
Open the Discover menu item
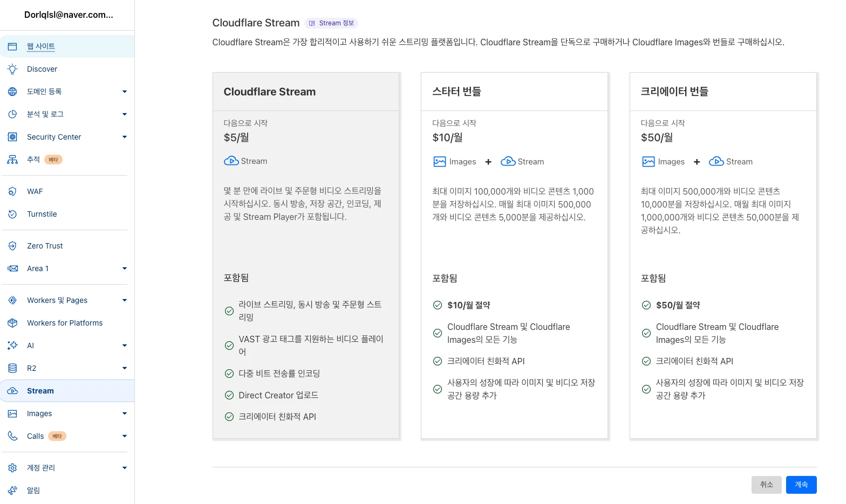click(x=67, y=69)
